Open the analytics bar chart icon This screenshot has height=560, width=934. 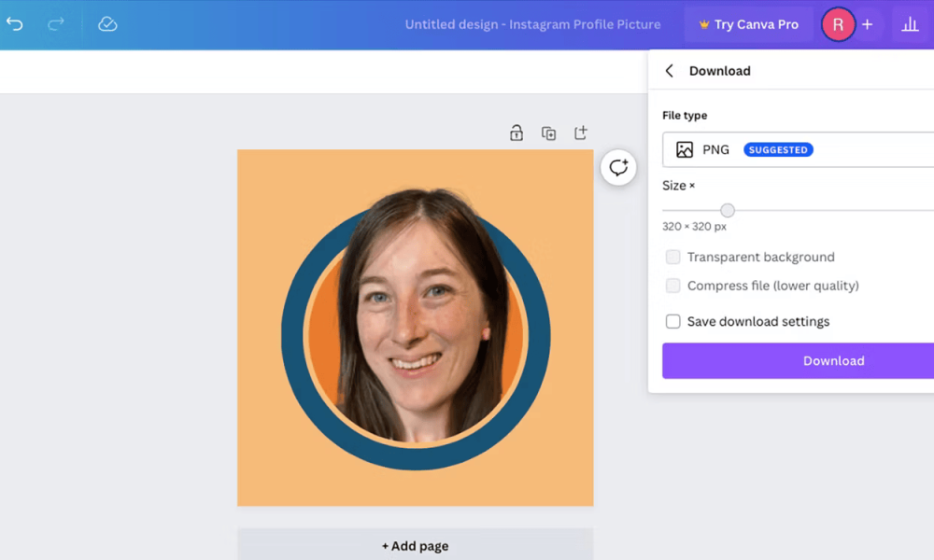pos(910,24)
